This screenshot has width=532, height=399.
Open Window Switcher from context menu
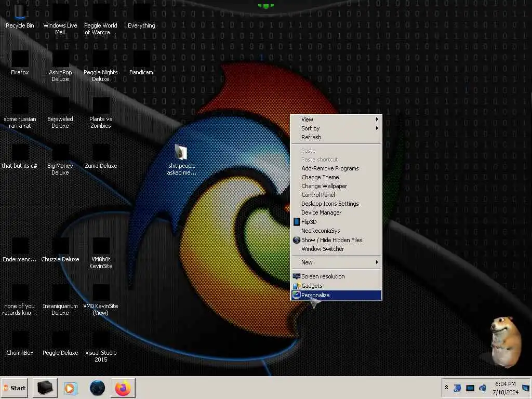(x=336, y=249)
